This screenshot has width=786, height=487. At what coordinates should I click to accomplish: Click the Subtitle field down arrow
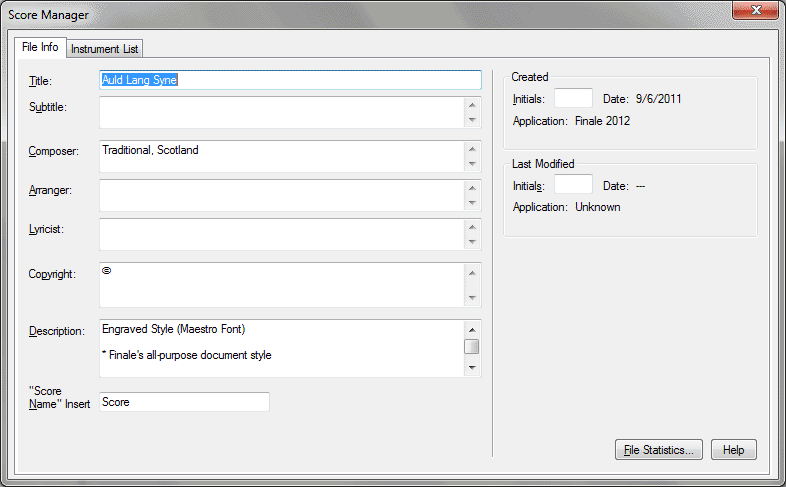click(472, 120)
